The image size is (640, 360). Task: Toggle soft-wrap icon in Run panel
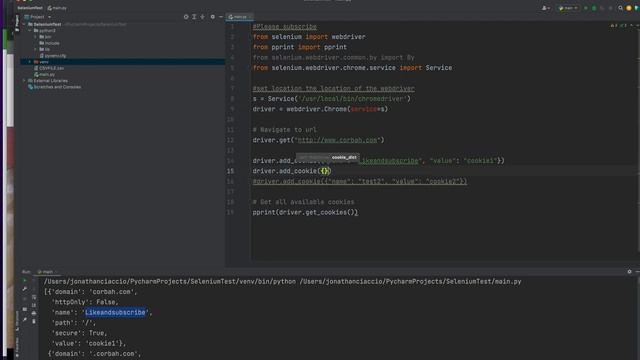coord(34,297)
